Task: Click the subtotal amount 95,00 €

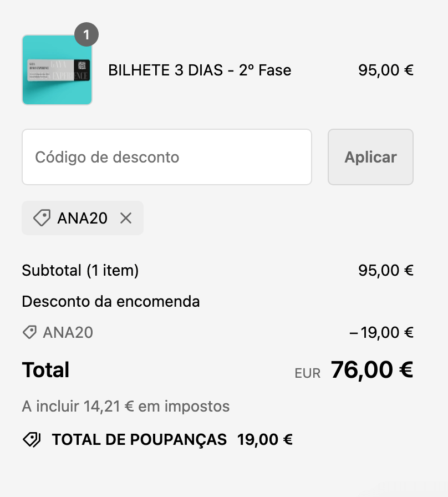Action: pyautogui.click(x=386, y=270)
